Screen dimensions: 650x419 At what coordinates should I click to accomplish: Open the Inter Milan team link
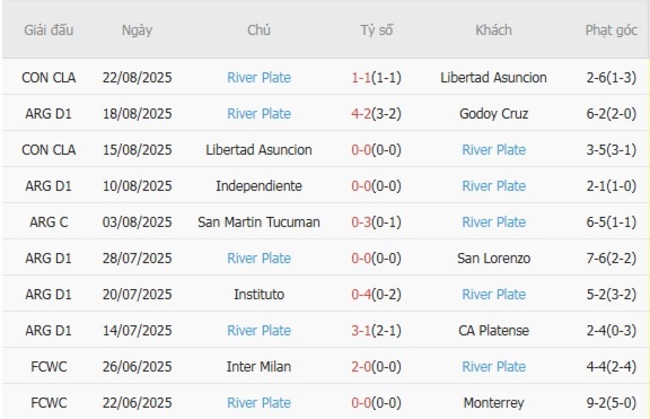[259, 366]
